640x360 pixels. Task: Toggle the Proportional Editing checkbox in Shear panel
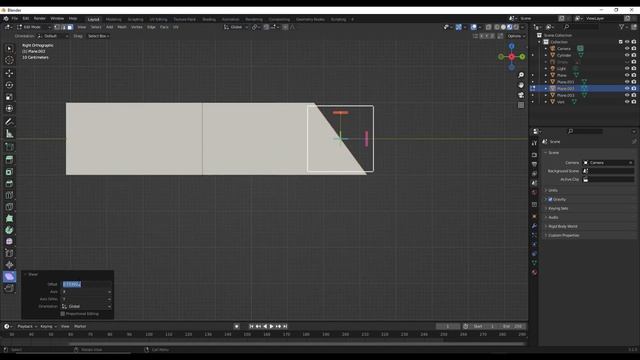pyautogui.click(x=62, y=314)
